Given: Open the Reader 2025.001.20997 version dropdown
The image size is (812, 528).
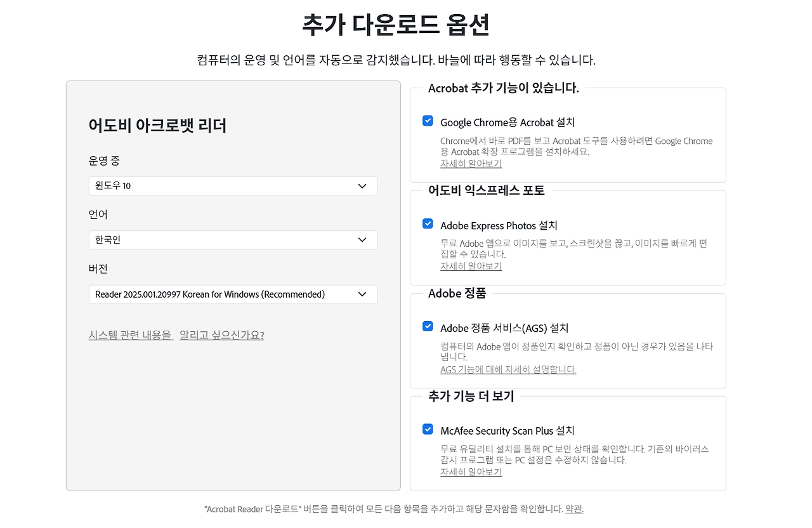Looking at the screenshot, I should pos(233,294).
